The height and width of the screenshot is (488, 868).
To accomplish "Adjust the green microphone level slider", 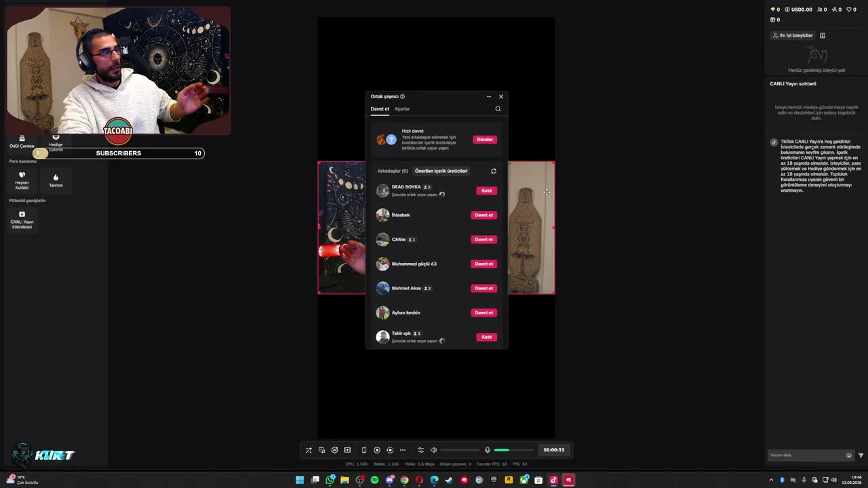I will (513, 450).
